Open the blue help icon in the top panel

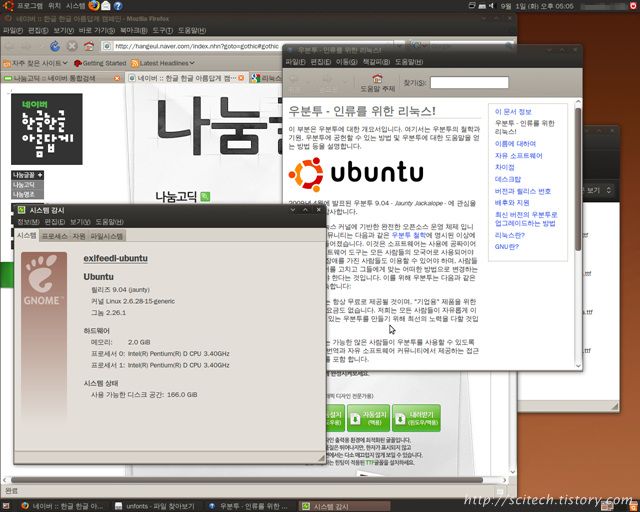[118, 6]
